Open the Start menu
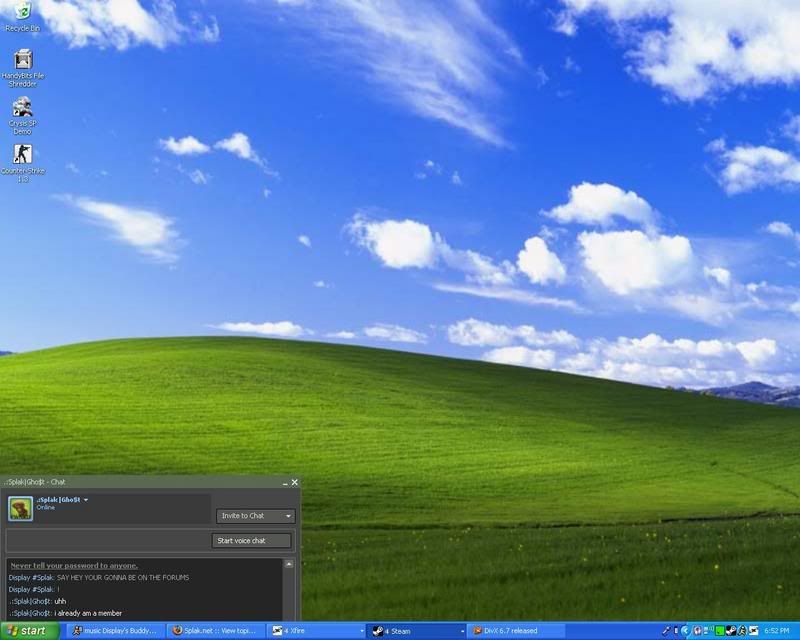 25,631
